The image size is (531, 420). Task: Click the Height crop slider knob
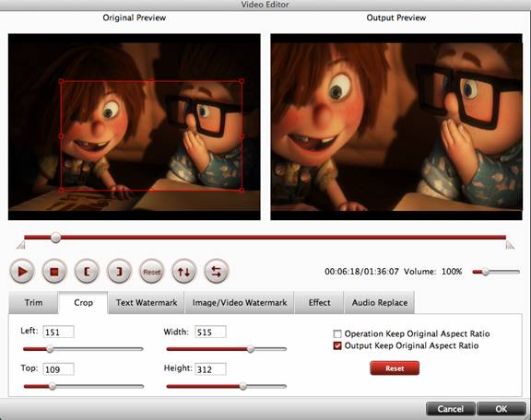242,386
